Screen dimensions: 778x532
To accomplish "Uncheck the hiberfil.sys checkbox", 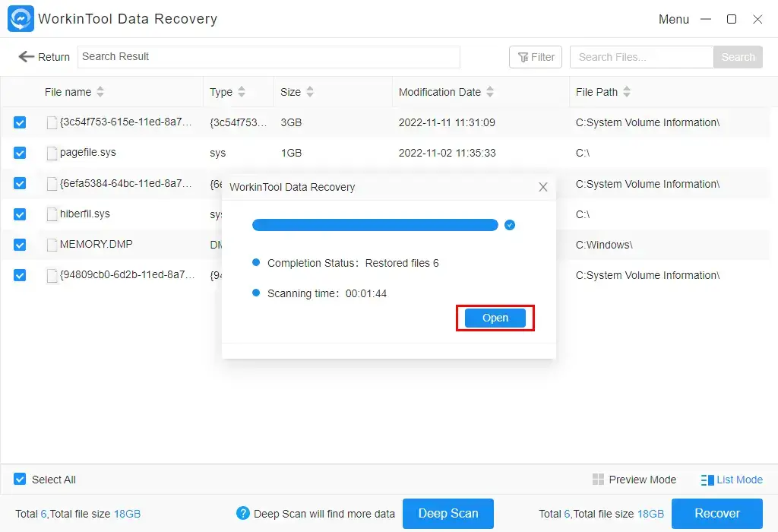I will click(20, 214).
